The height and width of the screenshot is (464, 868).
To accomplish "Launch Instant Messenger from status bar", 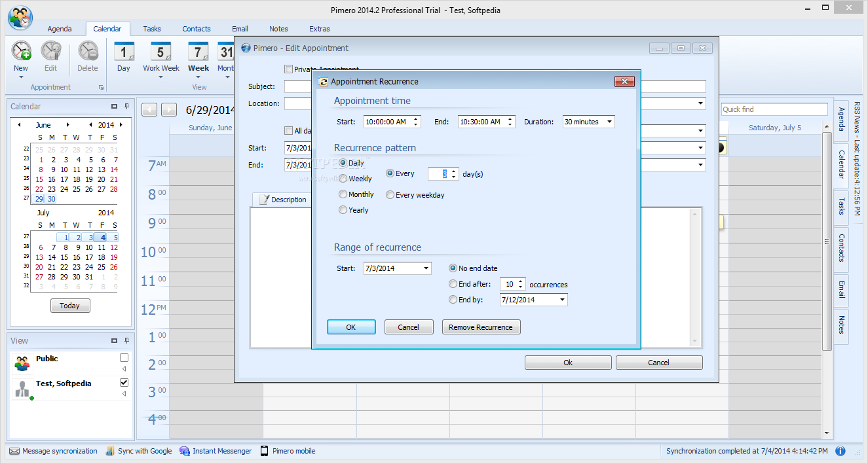I will tap(216, 451).
